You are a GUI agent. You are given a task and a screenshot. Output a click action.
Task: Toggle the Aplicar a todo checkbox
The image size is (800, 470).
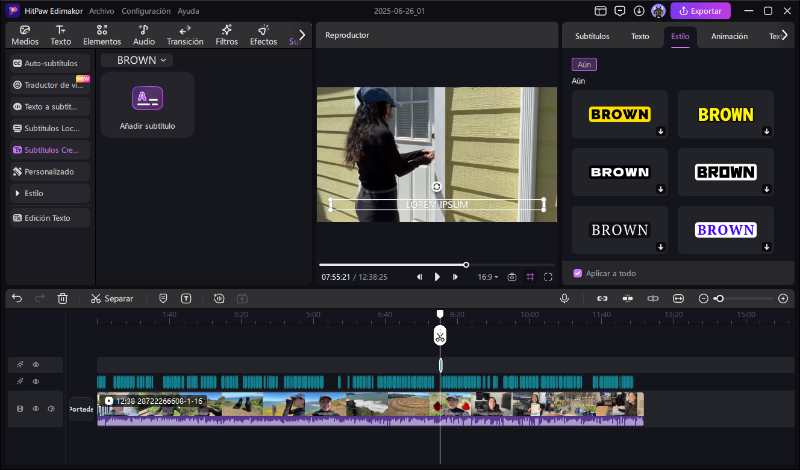(578, 273)
